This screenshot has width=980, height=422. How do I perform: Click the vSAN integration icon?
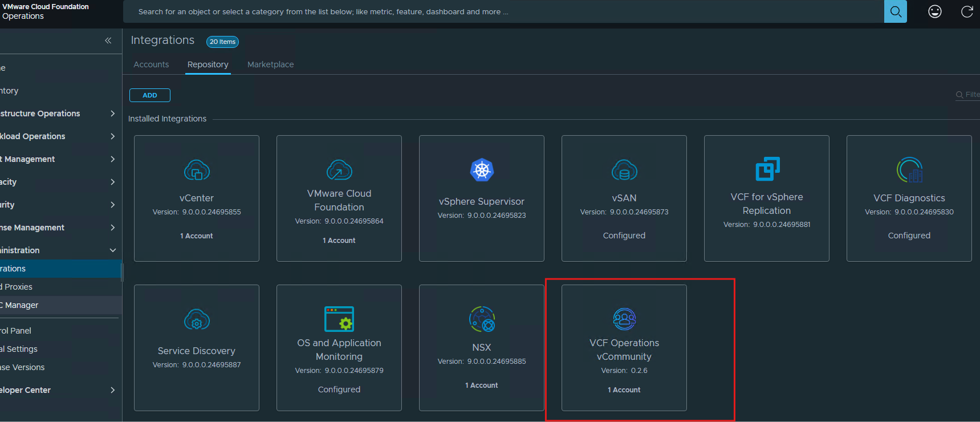point(624,170)
